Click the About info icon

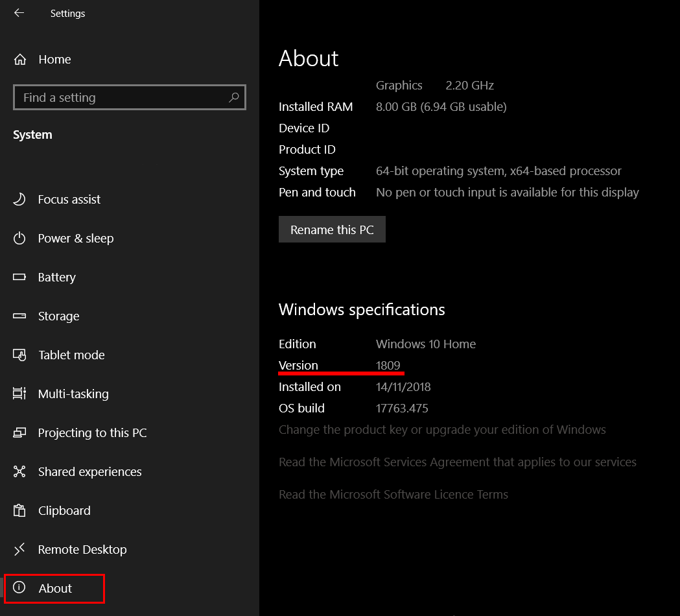[19, 587]
